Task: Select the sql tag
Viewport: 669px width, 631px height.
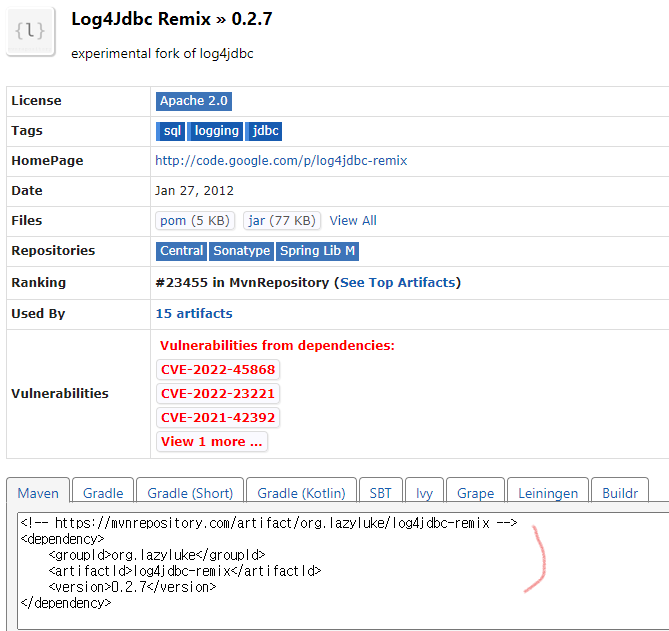Action: pyautogui.click(x=171, y=131)
